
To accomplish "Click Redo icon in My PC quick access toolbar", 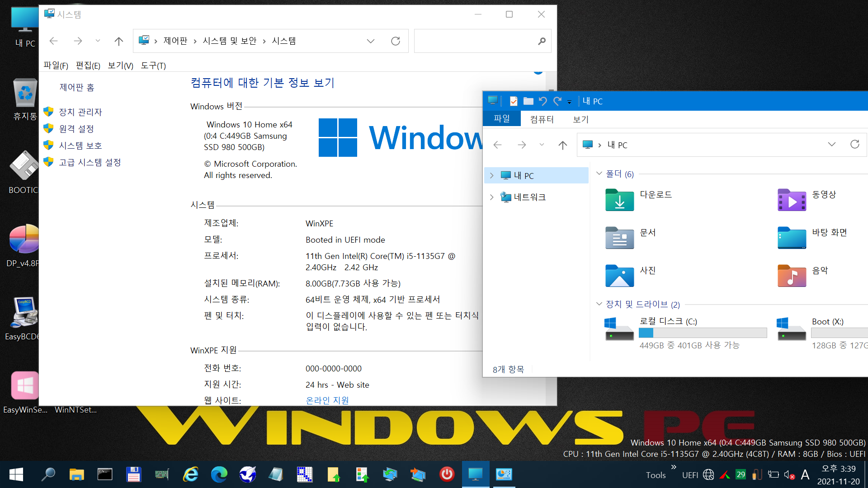I will [x=557, y=101].
